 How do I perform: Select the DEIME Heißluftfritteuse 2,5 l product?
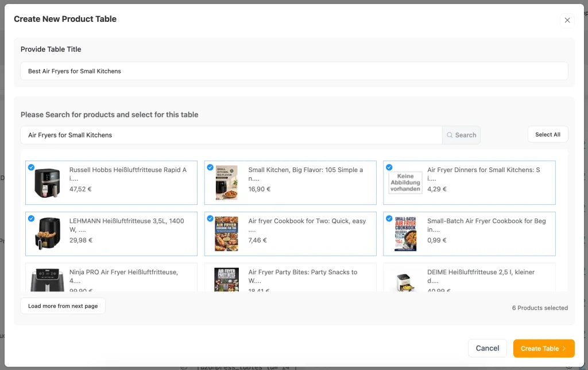[x=469, y=278]
